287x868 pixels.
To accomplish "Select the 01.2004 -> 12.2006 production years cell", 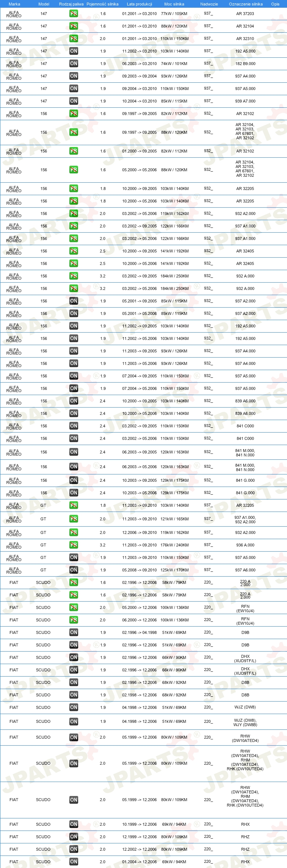I will (139, 862).
